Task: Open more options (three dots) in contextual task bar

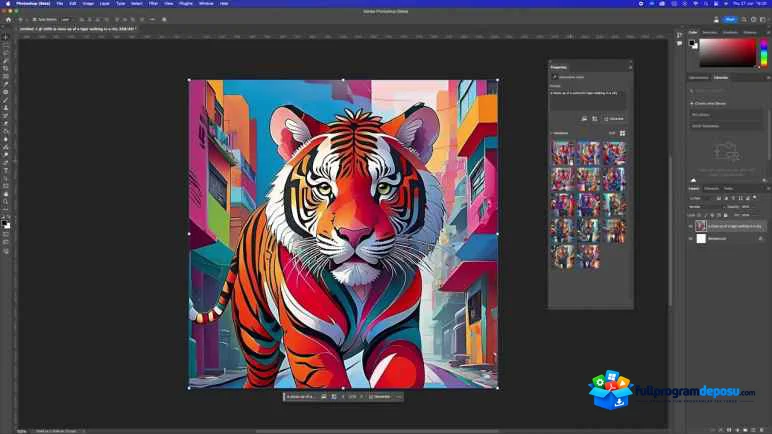Action: tap(398, 397)
